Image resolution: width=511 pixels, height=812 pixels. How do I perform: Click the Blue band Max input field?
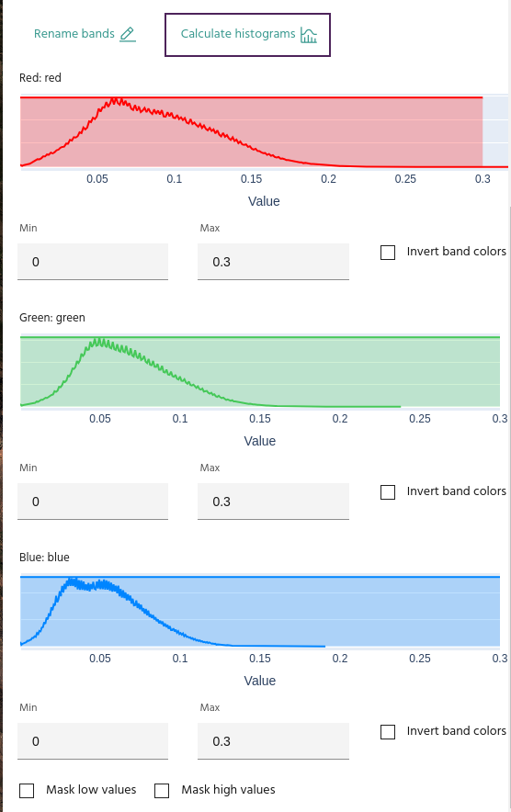tap(273, 741)
